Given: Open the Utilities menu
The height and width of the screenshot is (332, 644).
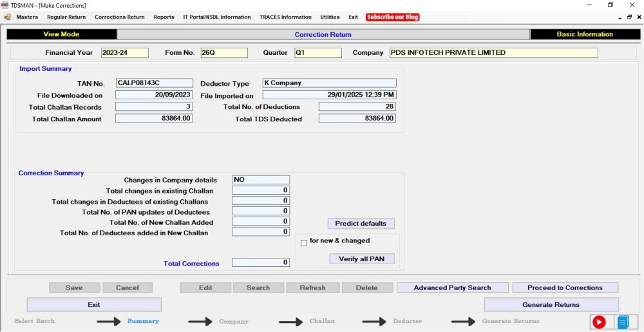Looking at the screenshot, I should click(x=330, y=17).
